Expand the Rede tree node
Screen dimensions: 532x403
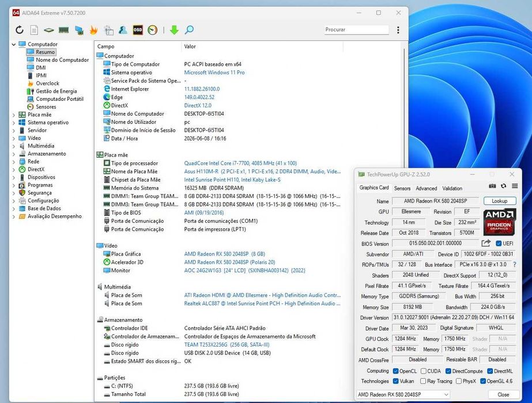pos(14,162)
